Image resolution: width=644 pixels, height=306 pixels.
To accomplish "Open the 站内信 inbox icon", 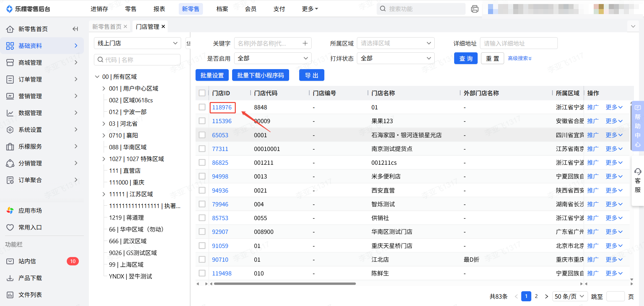I will pyautogui.click(x=10, y=261).
